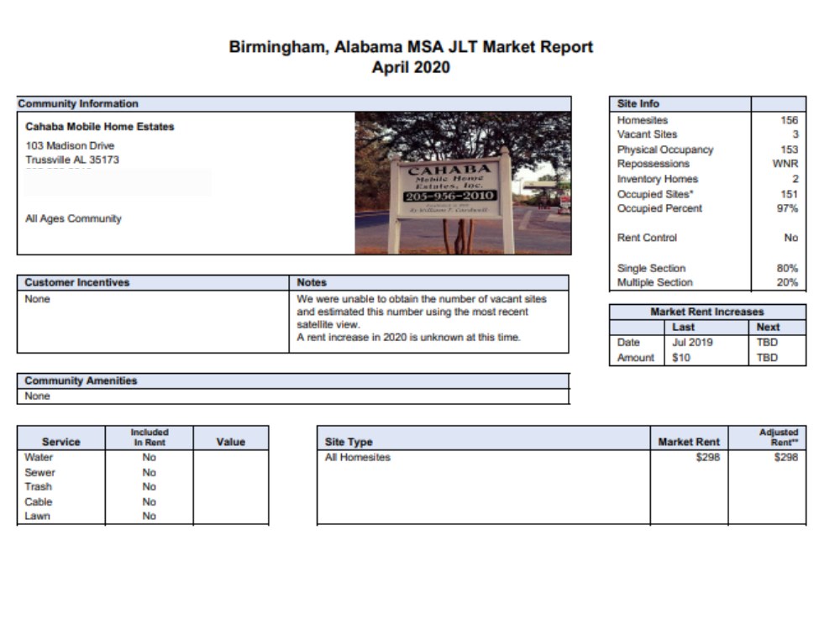Screen dimensions: 840x630
Task: Click the '103 Madison Drive' address line
Action: (70, 145)
